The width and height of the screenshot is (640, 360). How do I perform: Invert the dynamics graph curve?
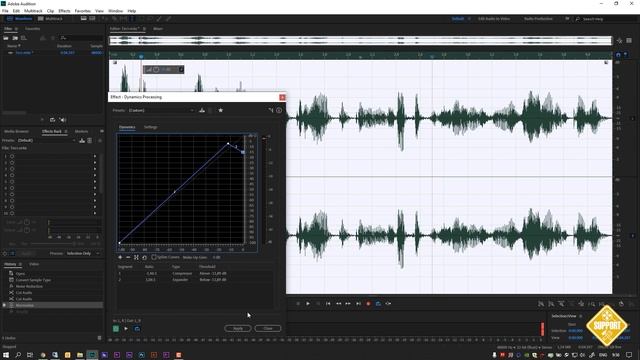pyautogui.click(x=136, y=258)
